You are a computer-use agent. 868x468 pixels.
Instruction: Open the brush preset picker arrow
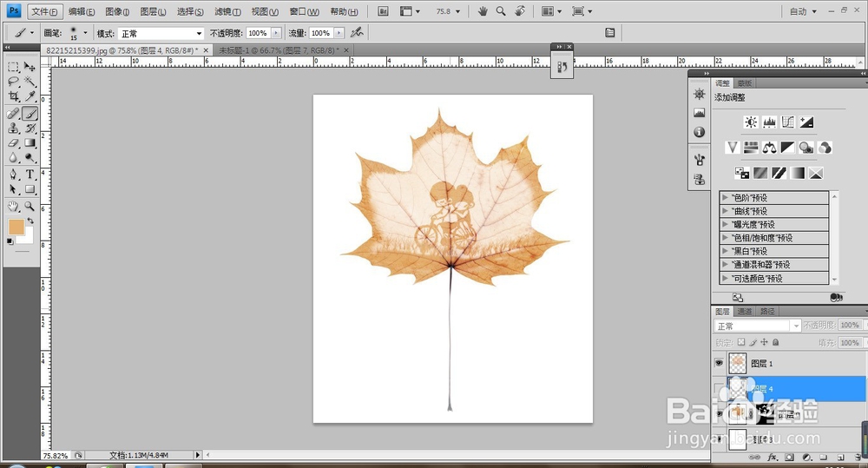tap(85, 33)
